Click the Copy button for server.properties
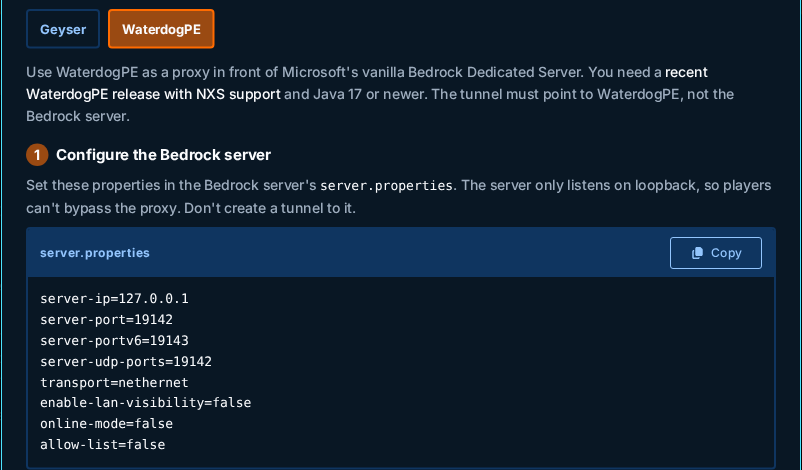The width and height of the screenshot is (802, 470). (x=716, y=253)
